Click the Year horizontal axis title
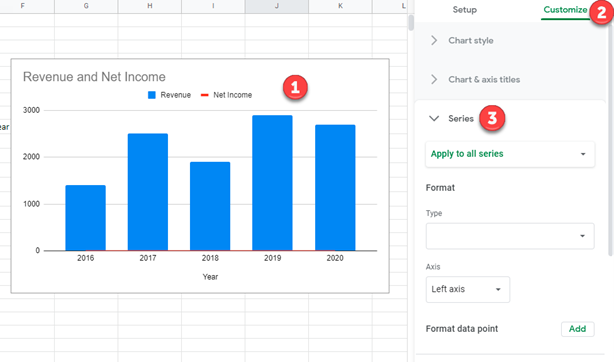The image size is (614, 362). click(x=210, y=277)
